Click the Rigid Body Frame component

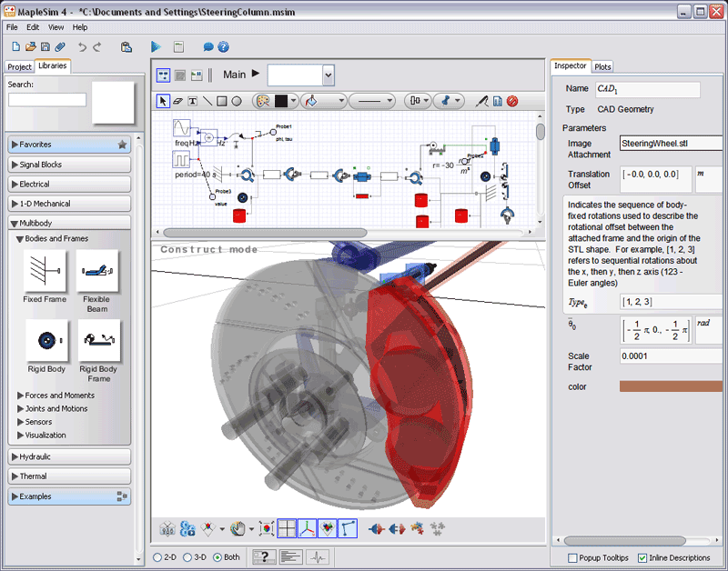pyautogui.click(x=99, y=340)
